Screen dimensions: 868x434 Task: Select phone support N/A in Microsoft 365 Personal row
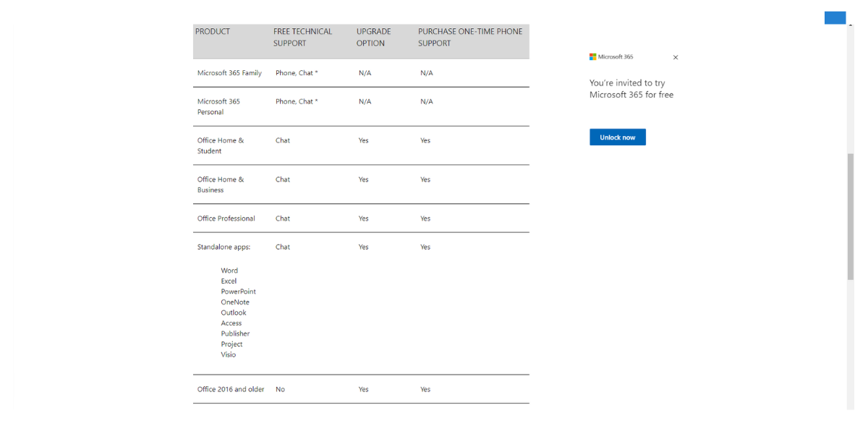pyautogui.click(x=427, y=101)
